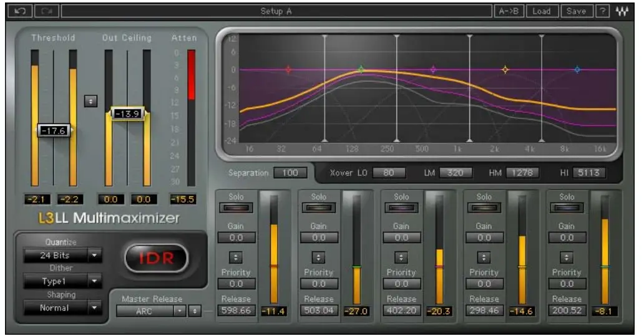Click the first band meter showing -11.4

tap(274, 249)
